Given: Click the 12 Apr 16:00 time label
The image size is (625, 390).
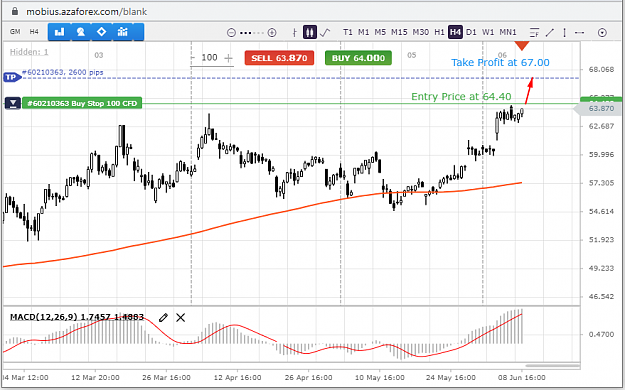Looking at the screenshot, I should 237,377.
